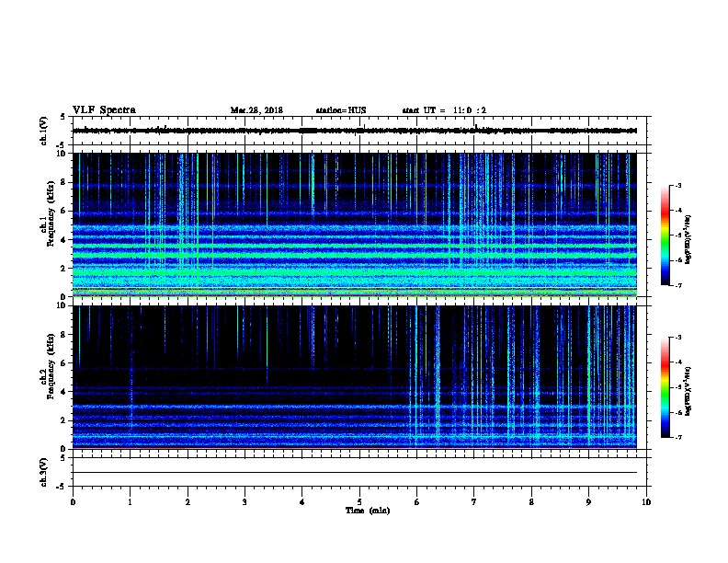Click the ch.2 color bar log(PSD) label
The height and width of the screenshot is (563, 728).
click(688, 392)
